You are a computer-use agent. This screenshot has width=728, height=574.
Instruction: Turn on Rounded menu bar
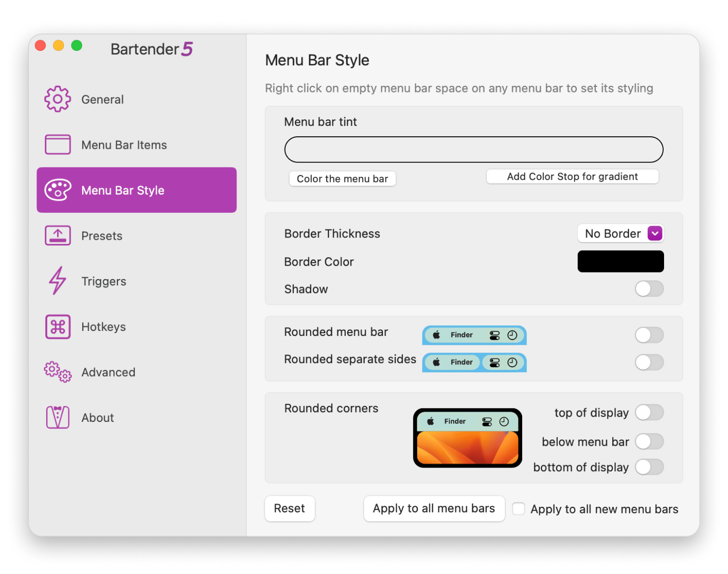pyautogui.click(x=649, y=335)
